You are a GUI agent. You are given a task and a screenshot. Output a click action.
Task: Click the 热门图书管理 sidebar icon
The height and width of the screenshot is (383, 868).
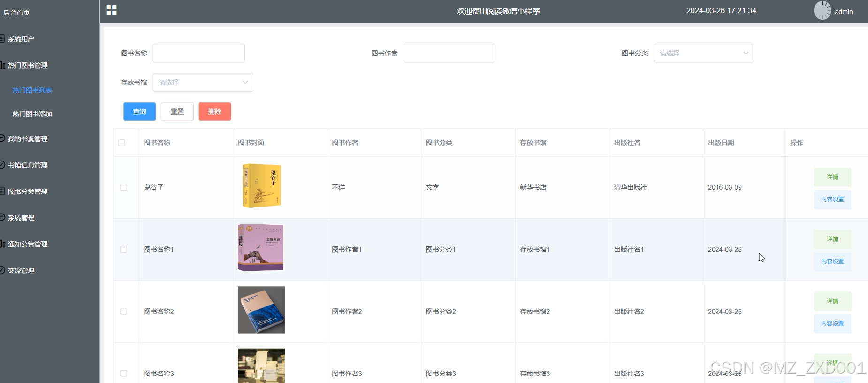[x=2, y=65]
